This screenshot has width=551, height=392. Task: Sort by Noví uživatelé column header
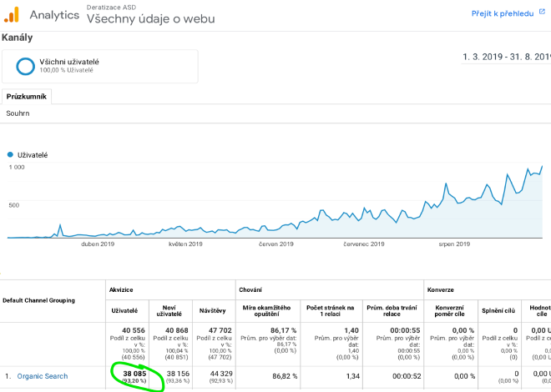tap(169, 310)
